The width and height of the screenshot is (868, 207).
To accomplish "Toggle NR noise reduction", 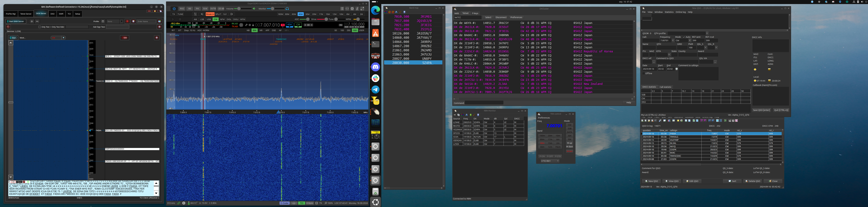I will pyautogui.click(x=261, y=30).
